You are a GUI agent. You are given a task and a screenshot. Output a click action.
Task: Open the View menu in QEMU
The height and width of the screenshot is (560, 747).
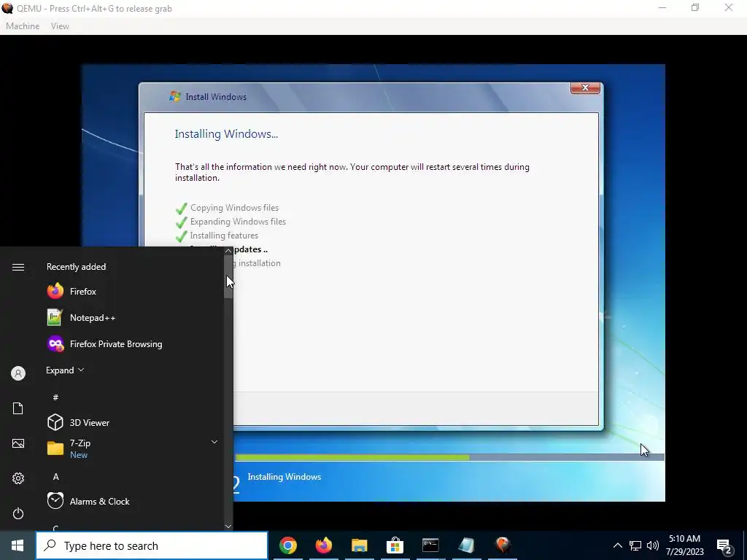click(60, 26)
